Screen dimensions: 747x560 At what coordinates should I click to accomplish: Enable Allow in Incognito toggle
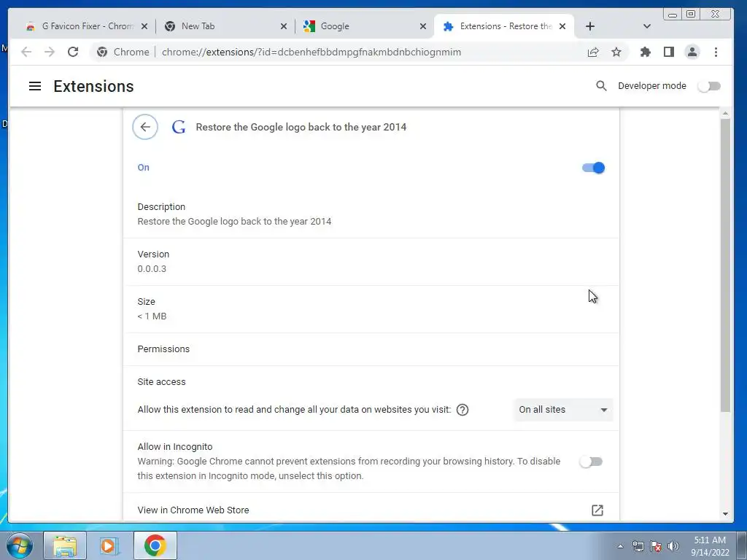pos(591,462)
